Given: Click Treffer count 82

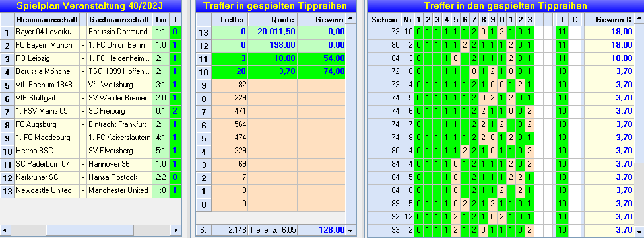Looking at the screenshot, I should (x=230, y=85).
